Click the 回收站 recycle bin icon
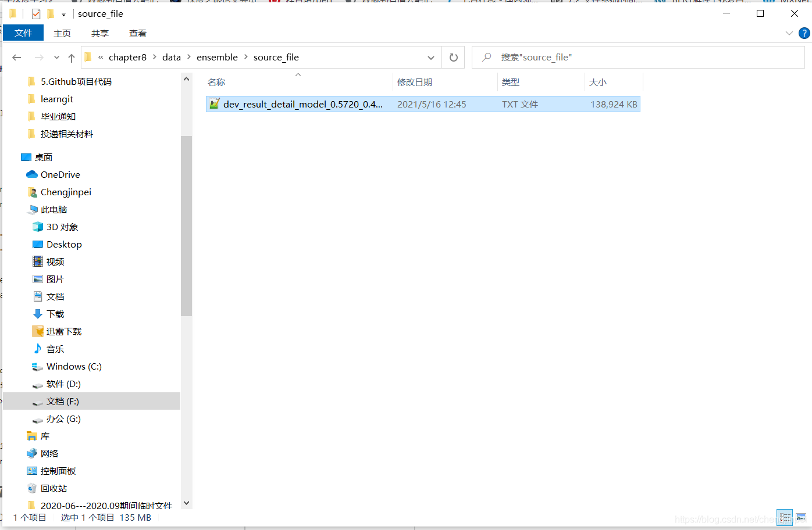 click(32, 488)
